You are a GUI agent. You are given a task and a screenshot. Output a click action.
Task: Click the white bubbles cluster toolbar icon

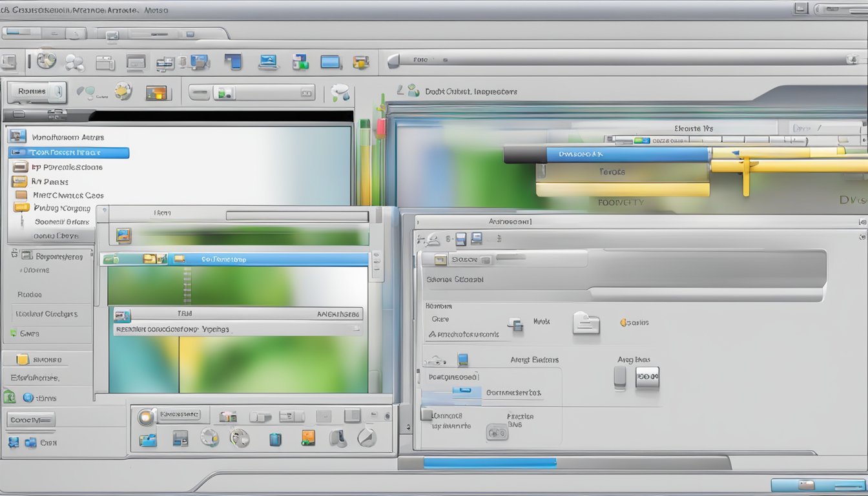tap(74, 63)
